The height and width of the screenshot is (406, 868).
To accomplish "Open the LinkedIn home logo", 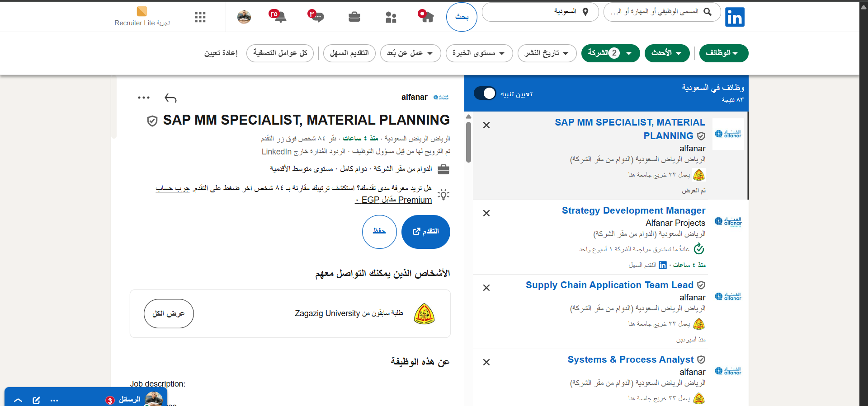I will coord(735,17).
